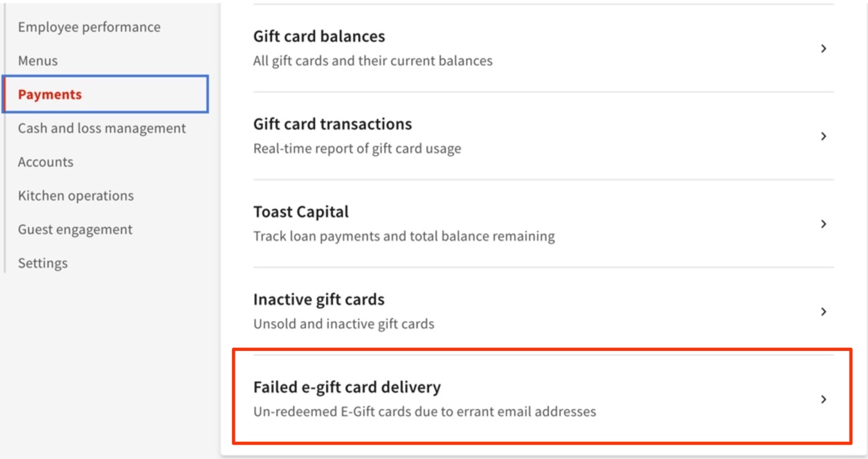Expand the Failed e-gift card delivery row
868x459 pixels.
point(823,398)
